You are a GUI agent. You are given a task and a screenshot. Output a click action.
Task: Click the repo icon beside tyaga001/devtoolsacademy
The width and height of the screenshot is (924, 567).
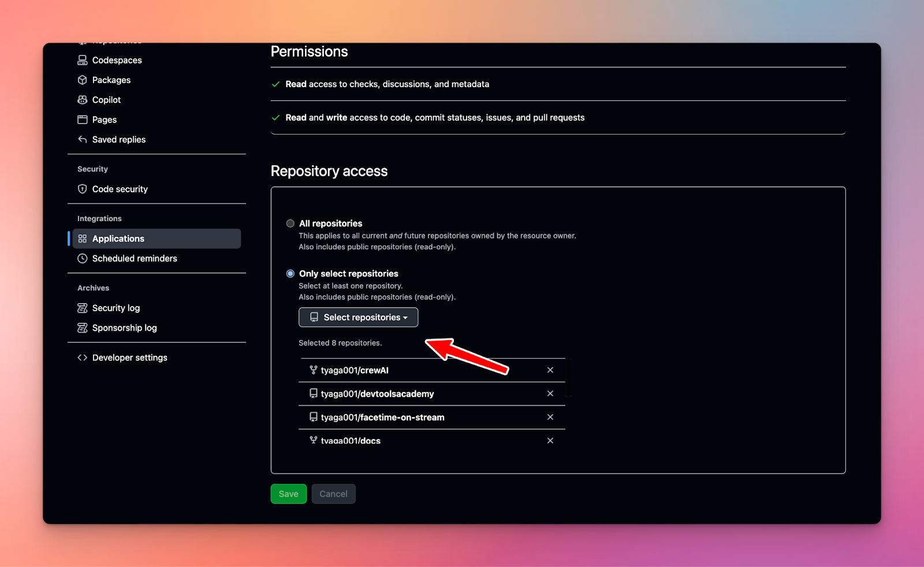(314, 393)
